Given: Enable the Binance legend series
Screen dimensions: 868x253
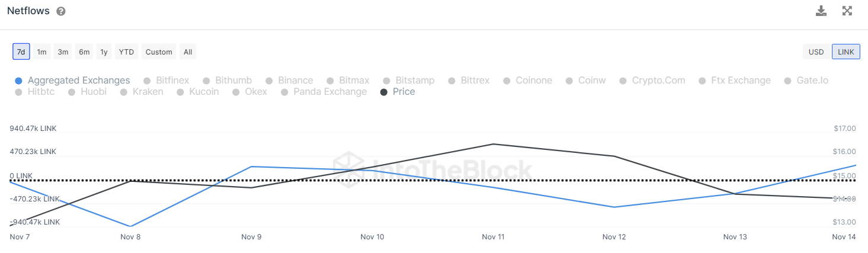Looking at the screenshot, I should point(295,81).
